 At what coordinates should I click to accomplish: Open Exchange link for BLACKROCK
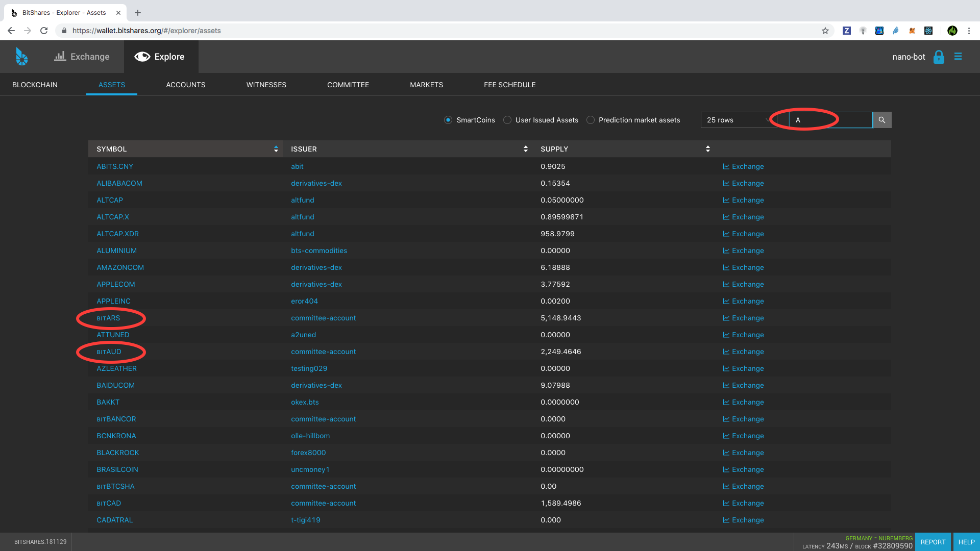point(744,453)
